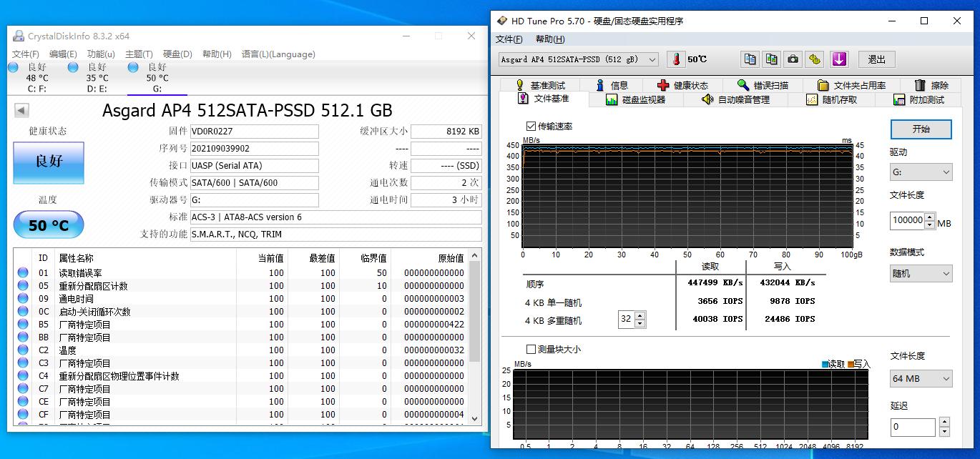
Task: Open the 功能 menu in CrystalDiskInfo
Action: point(100,54)
